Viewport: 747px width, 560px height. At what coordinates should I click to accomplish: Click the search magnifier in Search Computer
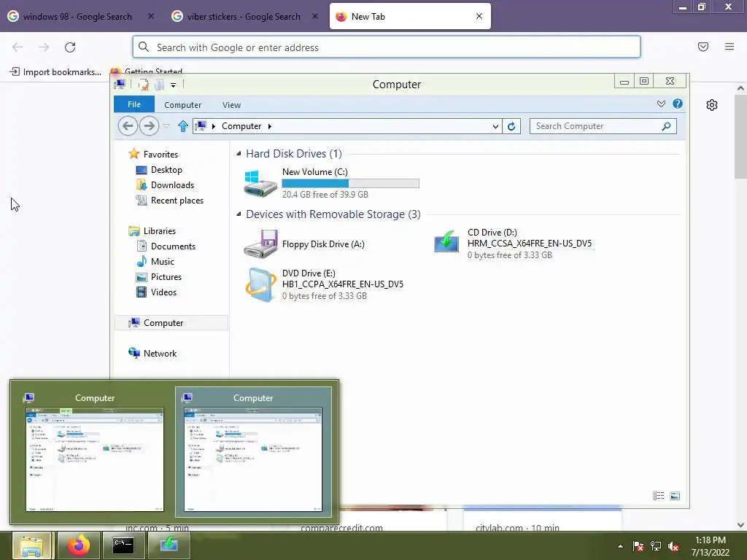(667, 126)
